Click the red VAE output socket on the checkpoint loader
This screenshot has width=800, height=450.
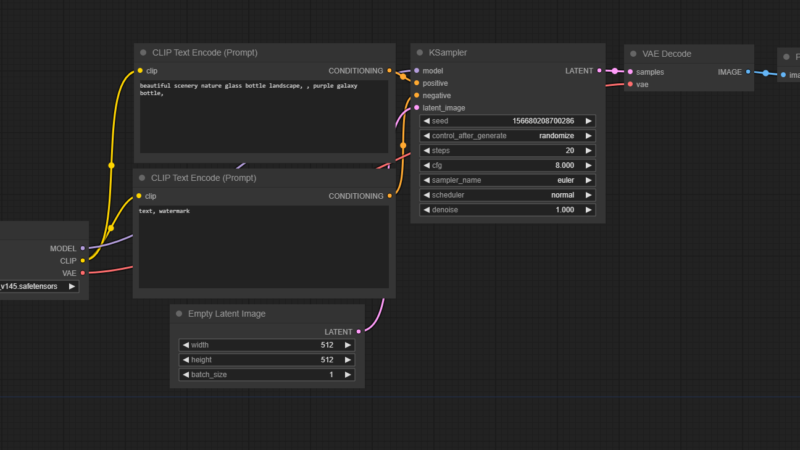83,272
